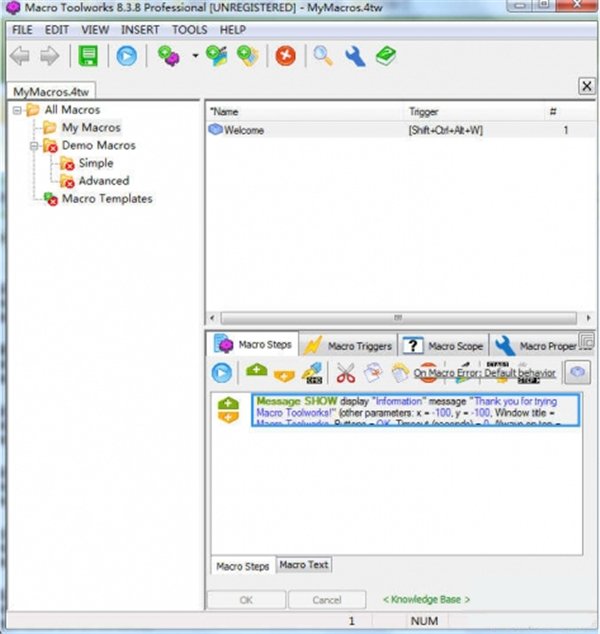The height and width of the screenshot is (634, 600).
Task: Click the Knowledge Base link
Action: pos(426,600)
